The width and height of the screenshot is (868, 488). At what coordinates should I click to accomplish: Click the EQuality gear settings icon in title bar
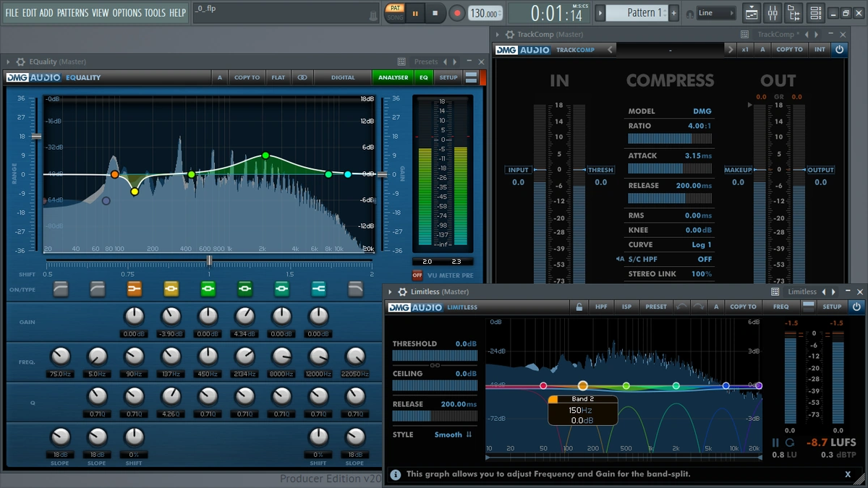coord(20,62)
